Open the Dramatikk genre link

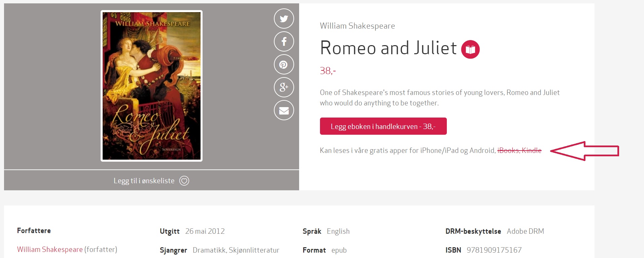click(209, 250)
